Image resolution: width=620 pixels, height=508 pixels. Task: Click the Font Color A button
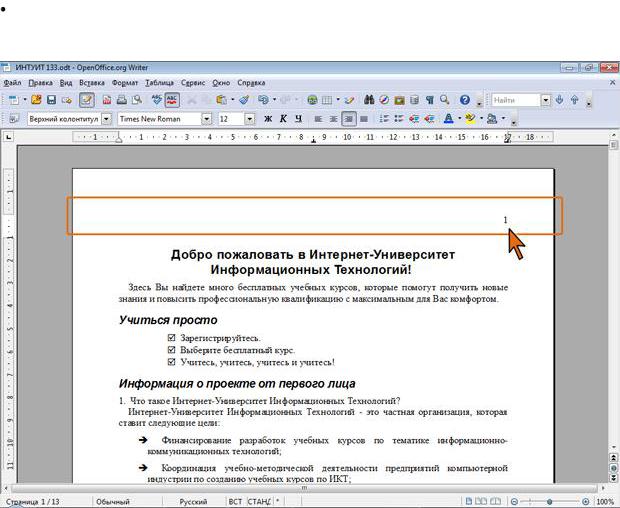pyautogui.click(x=448, y=119)
